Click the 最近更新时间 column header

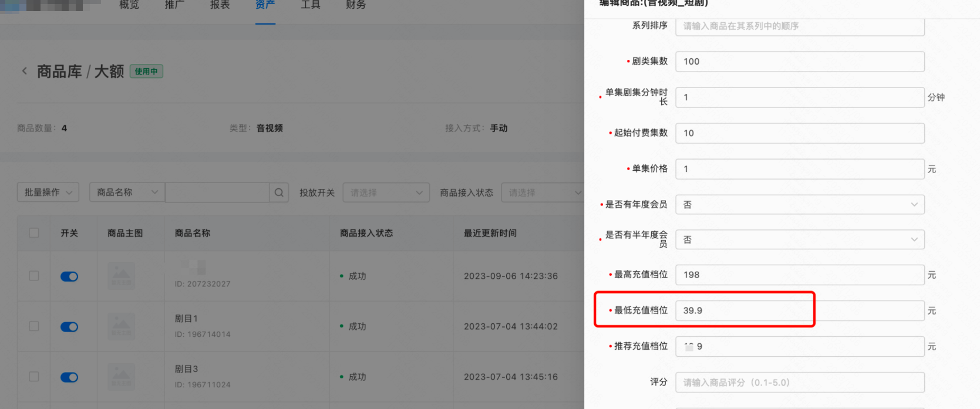490,233
